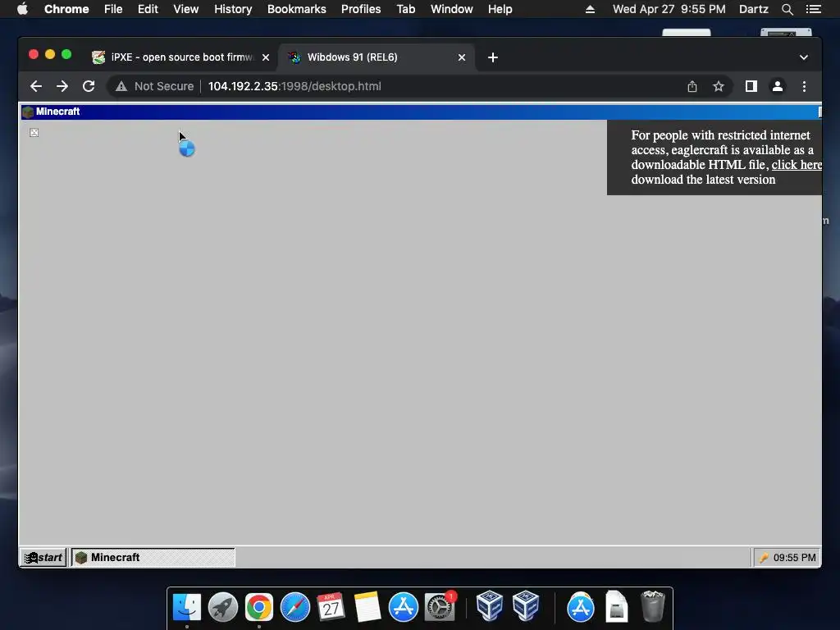Viewport: 840px width, 630px height.
Task: Click the broken image icon in Minecraft window
Action: (34, 132)
